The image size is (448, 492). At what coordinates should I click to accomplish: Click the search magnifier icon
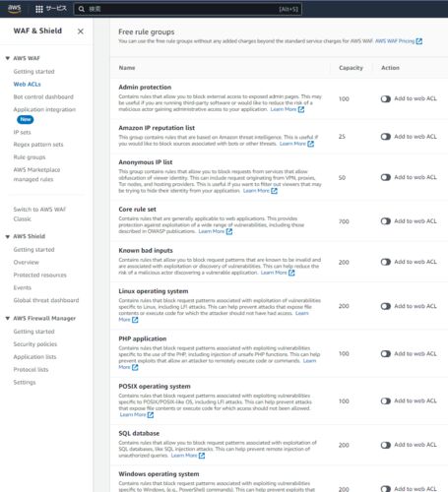82,9
